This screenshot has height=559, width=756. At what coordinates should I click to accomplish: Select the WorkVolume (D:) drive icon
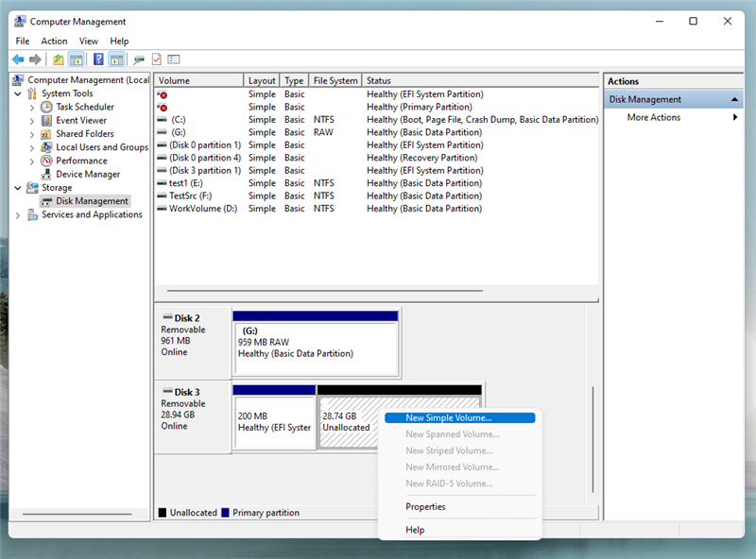point(162,208)
